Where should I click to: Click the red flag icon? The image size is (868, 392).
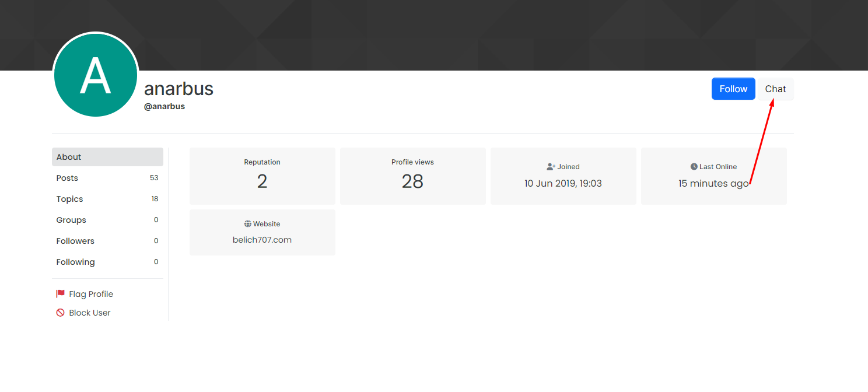tap(60, 294)
